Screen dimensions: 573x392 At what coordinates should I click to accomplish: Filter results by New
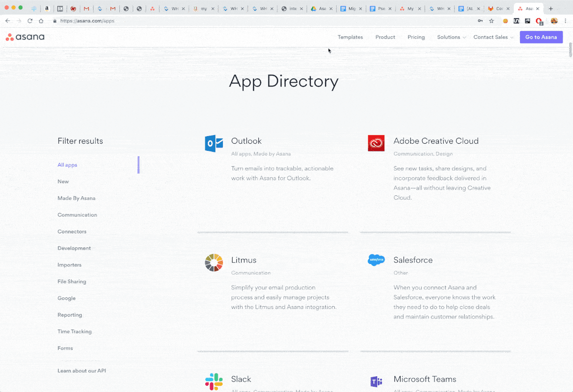pyautogui.click(x=63, y=181)
